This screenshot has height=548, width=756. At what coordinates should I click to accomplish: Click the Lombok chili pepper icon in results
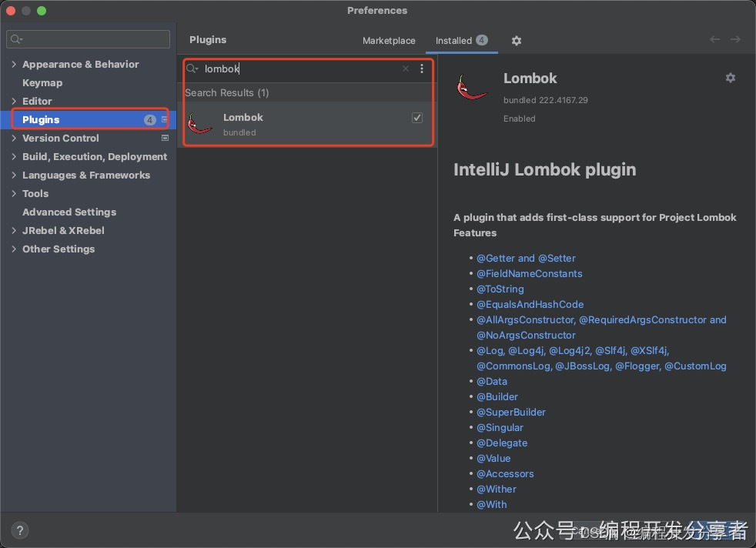point(200,124)
